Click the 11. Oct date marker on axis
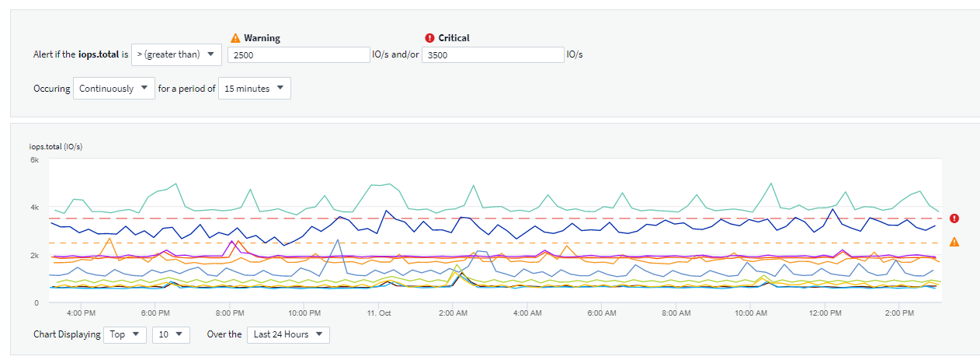Viewport: 980px width, 360px height. pos(378,313)
